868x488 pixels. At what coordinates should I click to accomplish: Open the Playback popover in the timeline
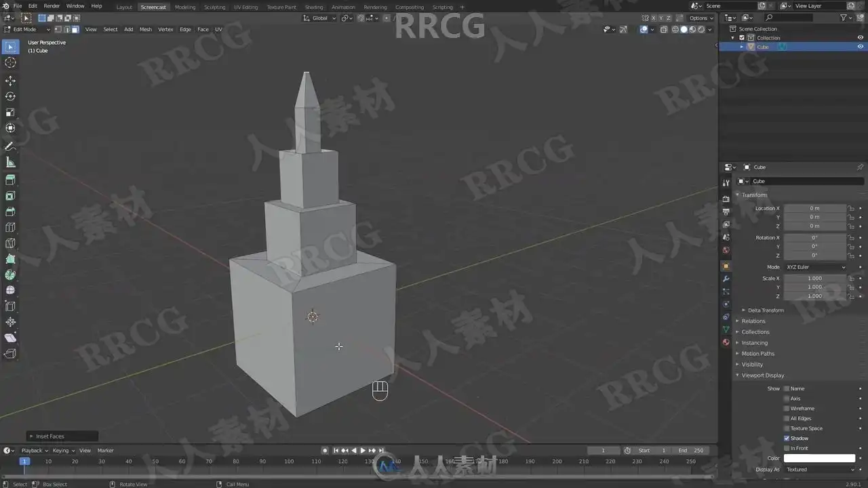pyautogui.click(x=35, y=451)
